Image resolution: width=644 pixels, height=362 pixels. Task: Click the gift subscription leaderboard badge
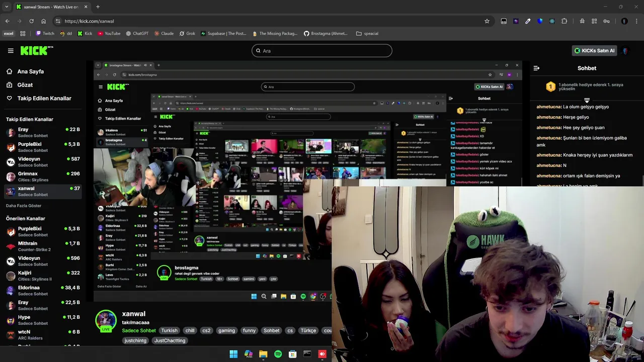pos(550,86)
